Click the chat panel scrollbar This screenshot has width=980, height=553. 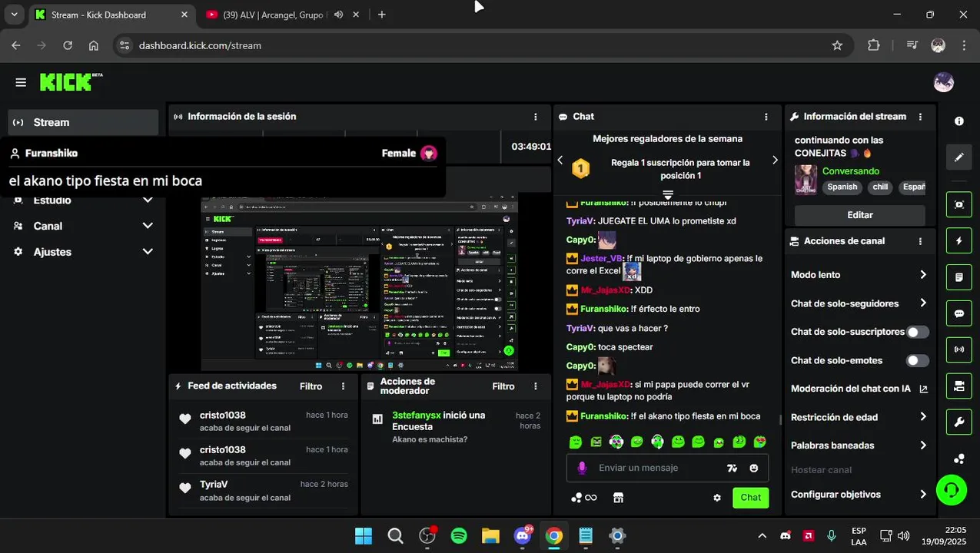781,419
